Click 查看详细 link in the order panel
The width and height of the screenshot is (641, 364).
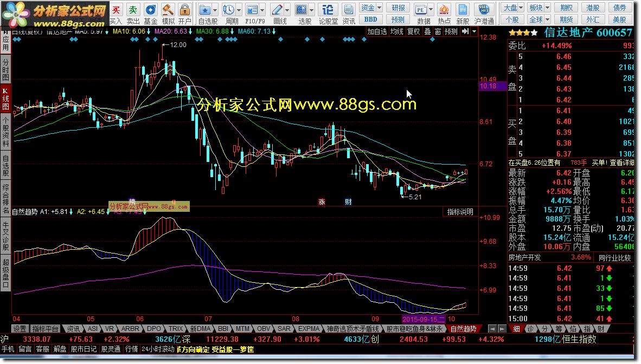click(622, 162)
